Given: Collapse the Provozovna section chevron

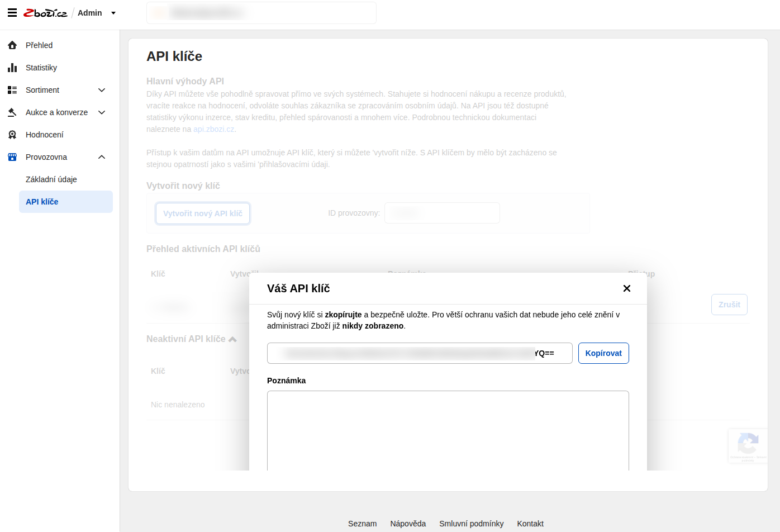Looking at the screenshot, I should click(102, 157).
